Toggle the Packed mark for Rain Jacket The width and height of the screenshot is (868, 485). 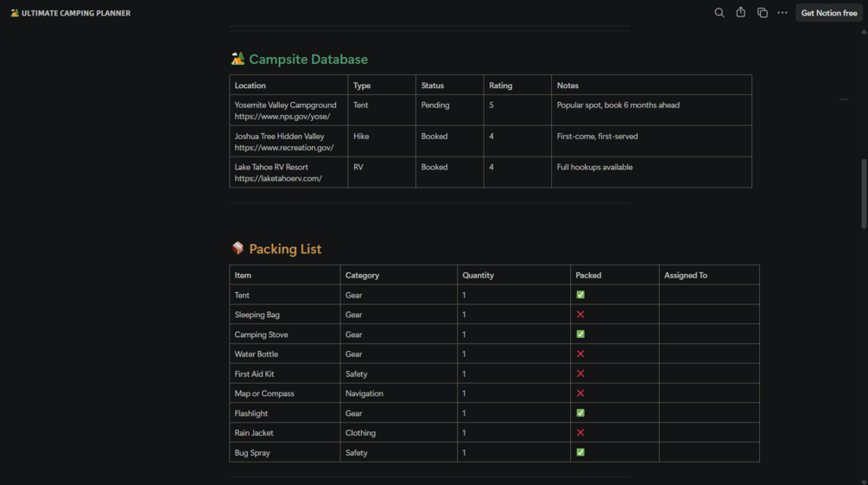(x=580, y=432)
